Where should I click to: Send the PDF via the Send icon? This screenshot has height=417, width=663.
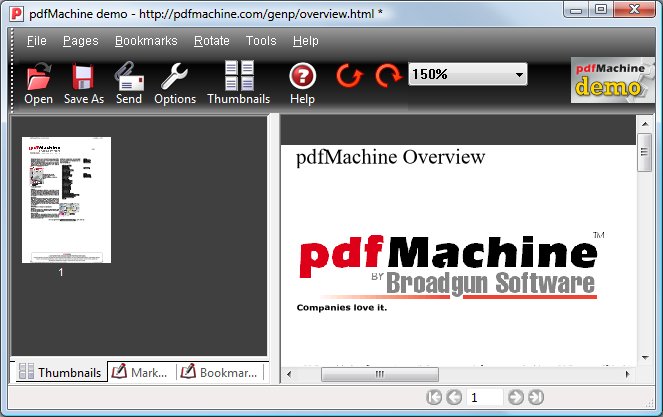129,78
